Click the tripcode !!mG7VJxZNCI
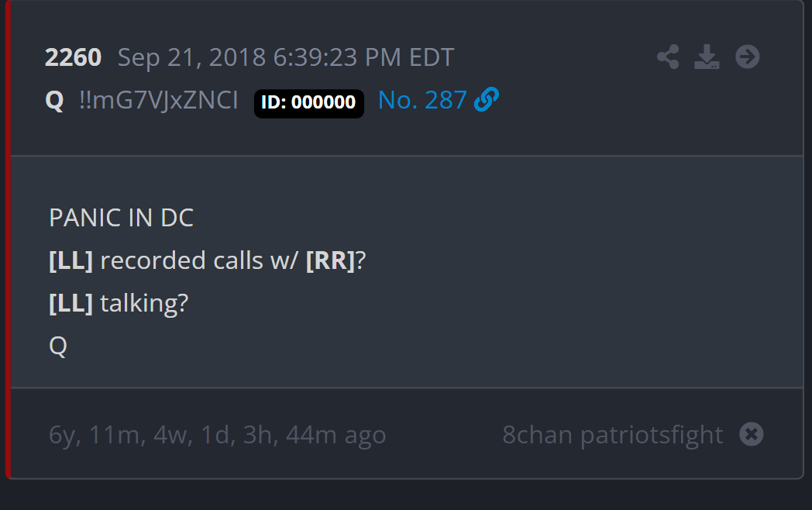 (x=159, y=100)
